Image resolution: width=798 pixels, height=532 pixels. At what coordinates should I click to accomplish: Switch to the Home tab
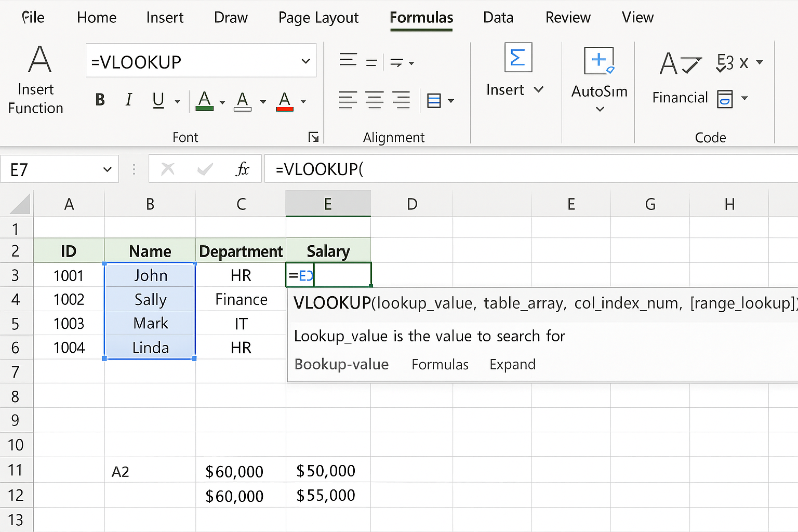point(97,17)
